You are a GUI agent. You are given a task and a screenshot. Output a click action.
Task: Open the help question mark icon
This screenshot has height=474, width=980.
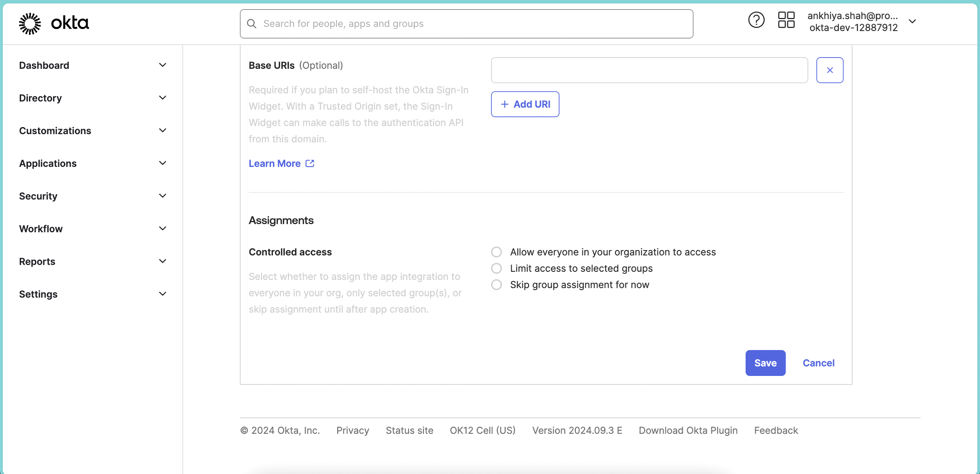756,20
